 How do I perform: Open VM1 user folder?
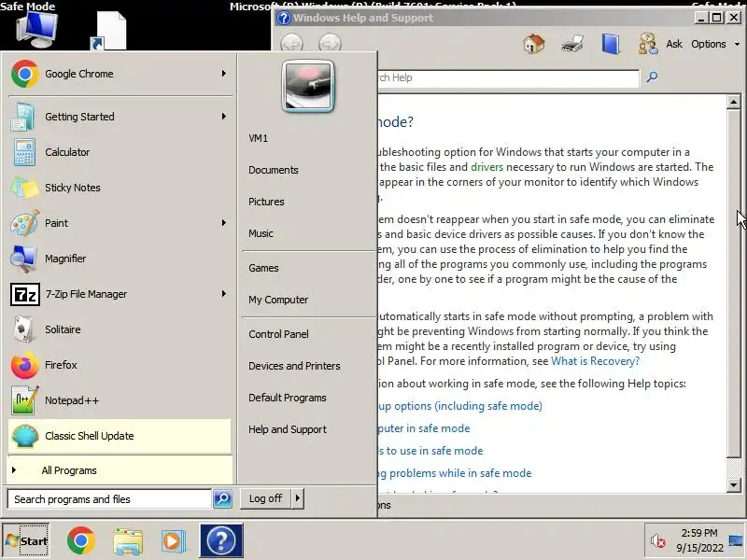259,138
